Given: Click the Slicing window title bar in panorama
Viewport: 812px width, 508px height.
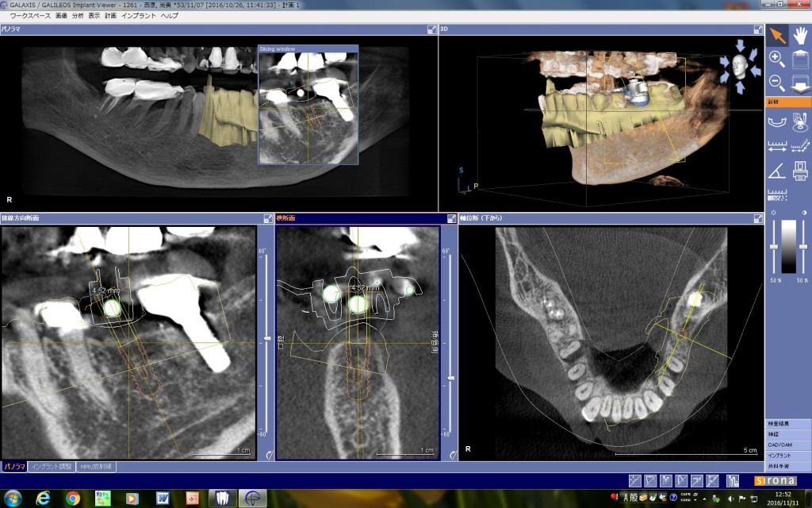Looking at the screenshot, I should 308,48.
